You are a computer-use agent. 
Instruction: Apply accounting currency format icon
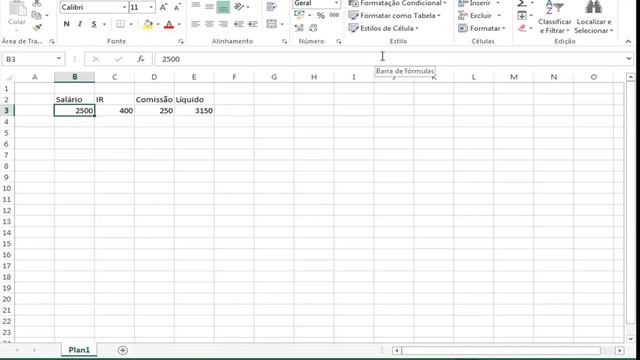point(299,16)
